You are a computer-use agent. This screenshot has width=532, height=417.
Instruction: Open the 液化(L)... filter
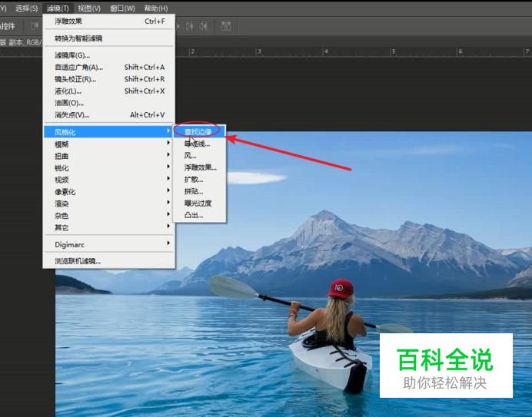pyautogui.click(x=109, y=91)
